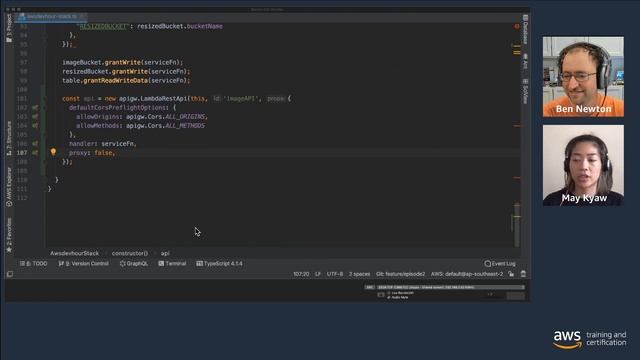Screen dimensions: 640x360
Task: Open the AWS Explorer side tab
Action: point(9,186)
